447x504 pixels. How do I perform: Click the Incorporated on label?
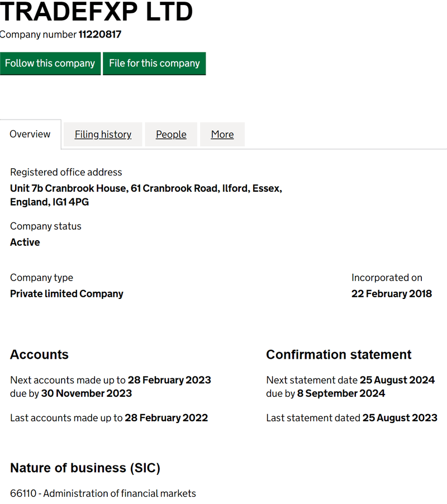tap(387, 278)
